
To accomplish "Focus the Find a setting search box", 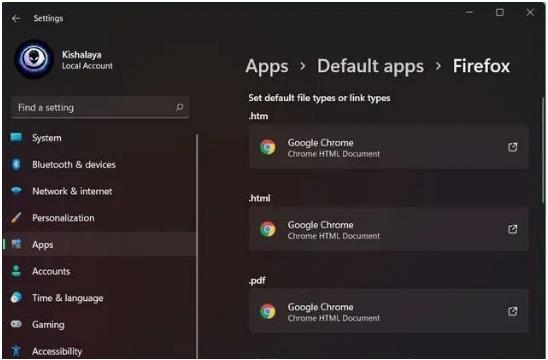I will pos(100,107).
